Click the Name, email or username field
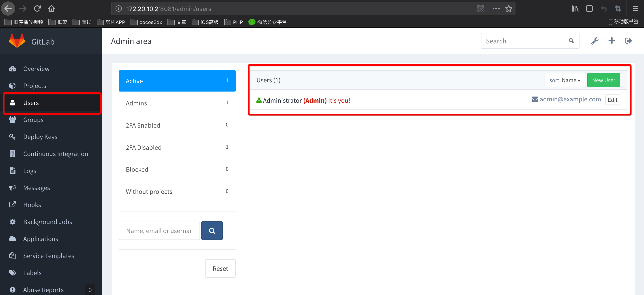The width and height of the screenshot is (644, 295). point(159,231)
